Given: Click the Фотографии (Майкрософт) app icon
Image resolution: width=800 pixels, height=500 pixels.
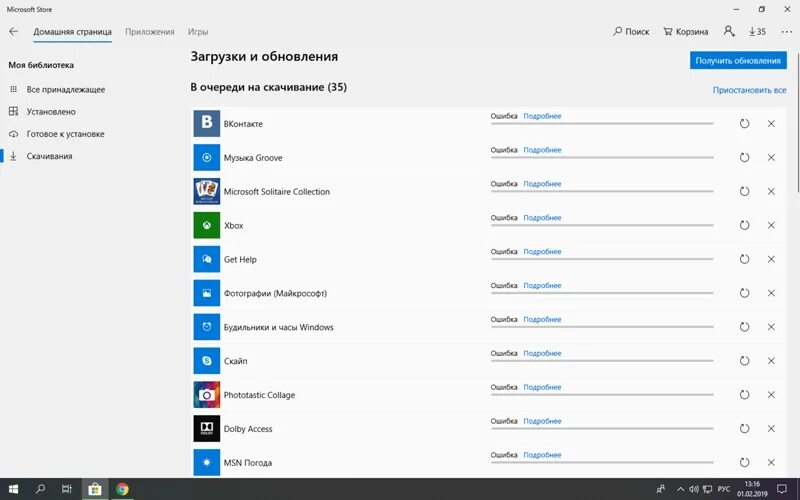Looking at the screenshot, I should click(207, 293).
